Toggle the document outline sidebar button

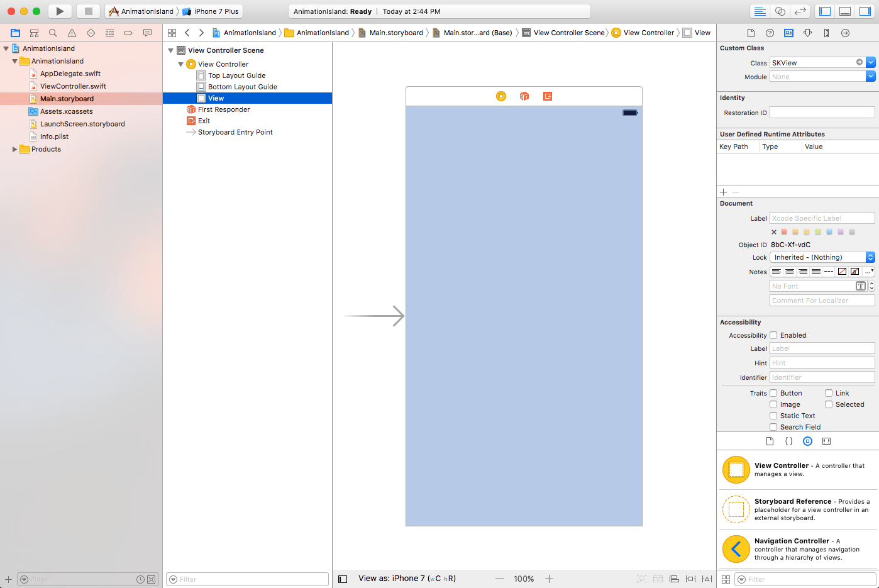pyautogui.click(x=343, y=579)
